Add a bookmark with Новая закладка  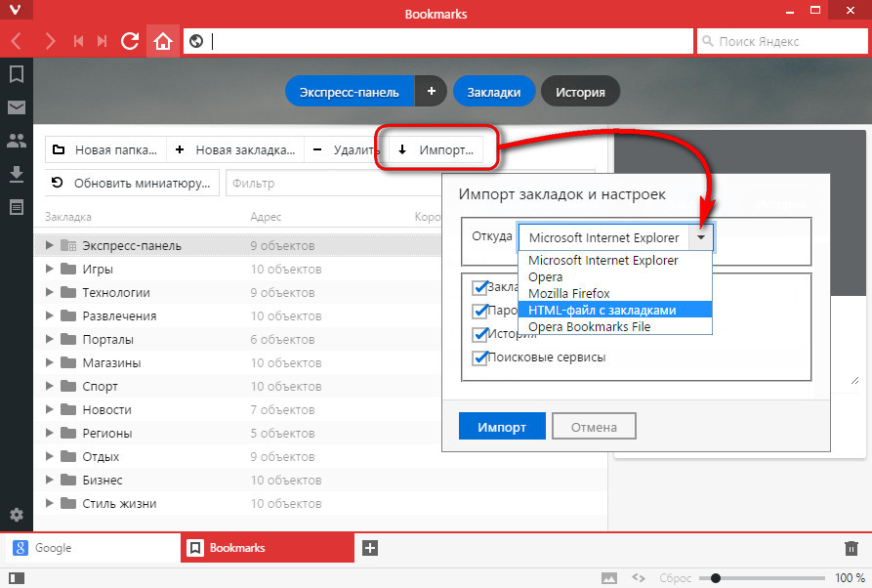(235, 149)
